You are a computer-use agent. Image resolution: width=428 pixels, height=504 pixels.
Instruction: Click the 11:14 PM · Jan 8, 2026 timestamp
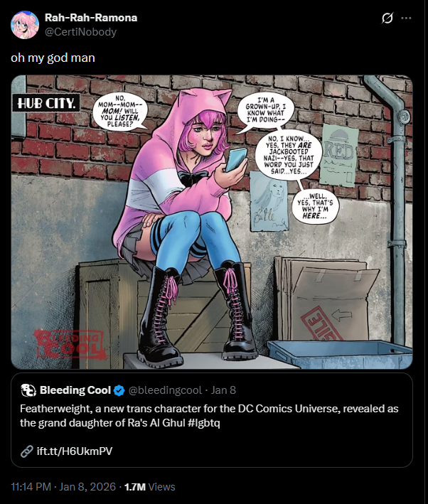[63, 487]
